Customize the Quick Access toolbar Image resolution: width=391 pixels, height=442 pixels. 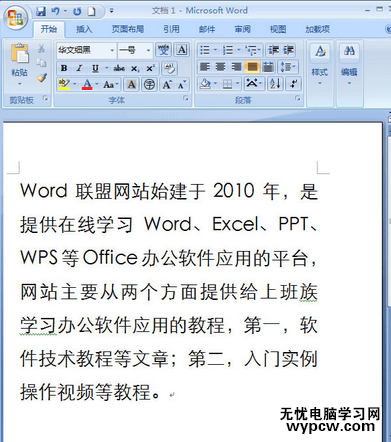pyautogui.click(x=112, y=11)
